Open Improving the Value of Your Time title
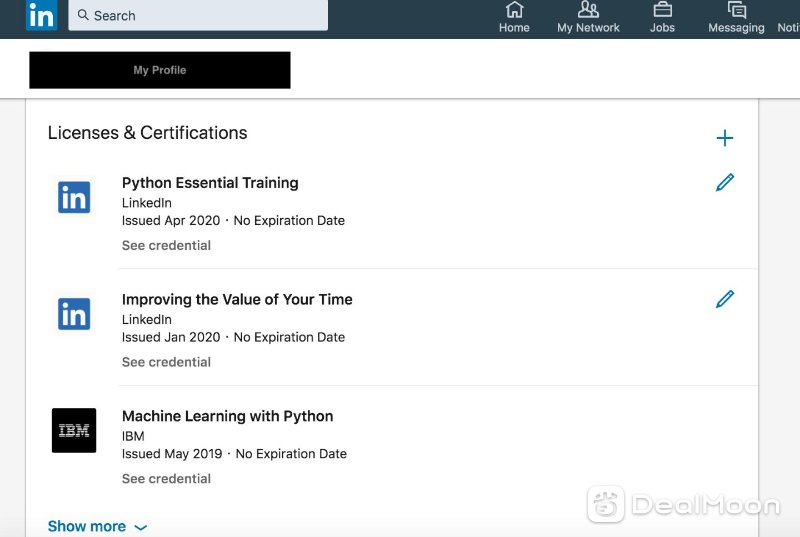 tap(237, 299)
